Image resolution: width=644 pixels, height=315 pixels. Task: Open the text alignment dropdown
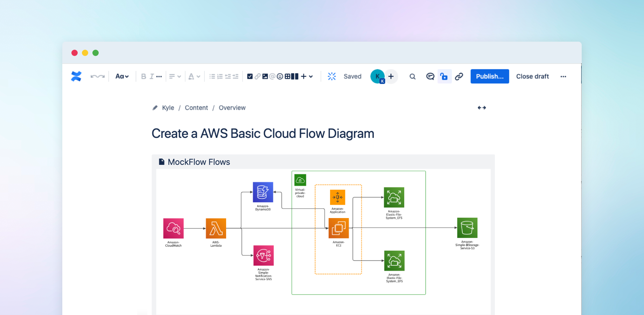click(175, 76)
